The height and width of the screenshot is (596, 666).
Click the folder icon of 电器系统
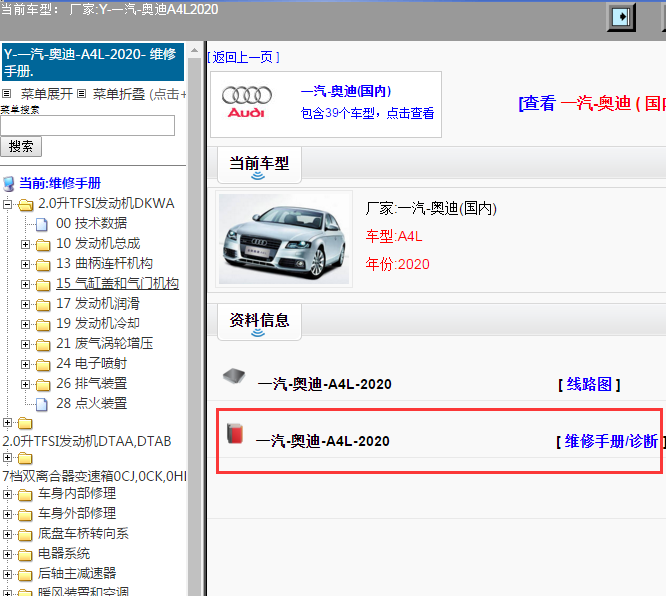coord(25,555)
